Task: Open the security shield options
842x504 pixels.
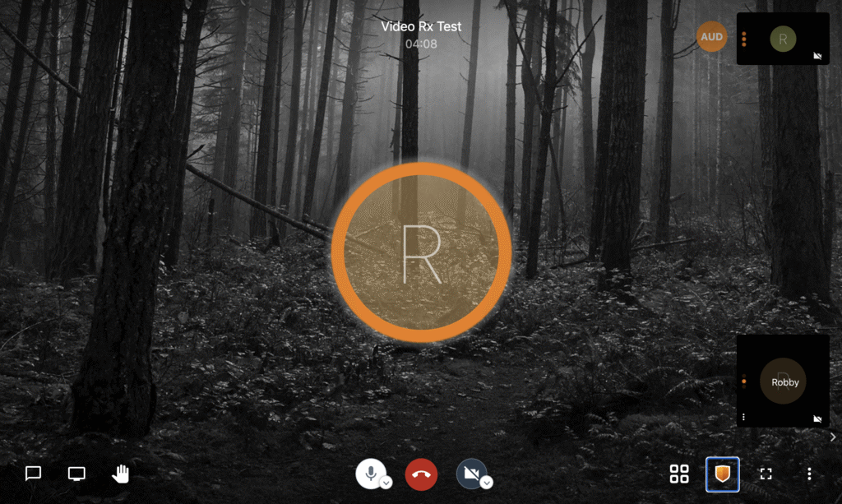Action: (722, 474)
